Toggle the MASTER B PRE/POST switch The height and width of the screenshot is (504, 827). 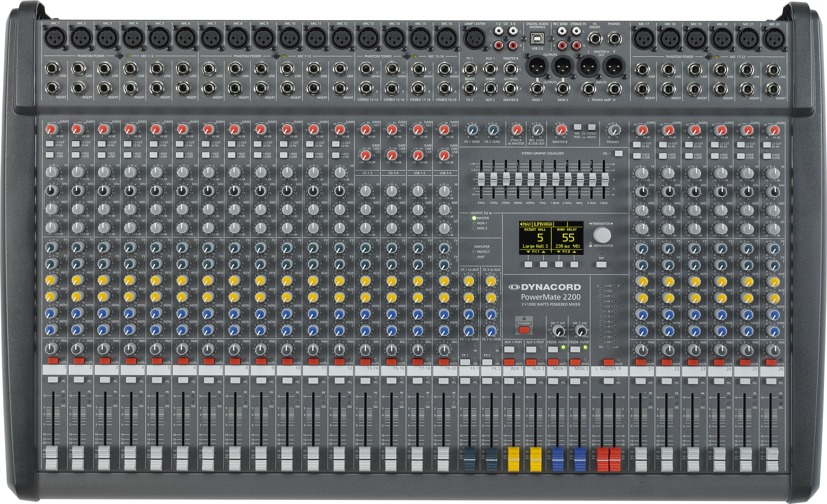(x=577, y=127)
